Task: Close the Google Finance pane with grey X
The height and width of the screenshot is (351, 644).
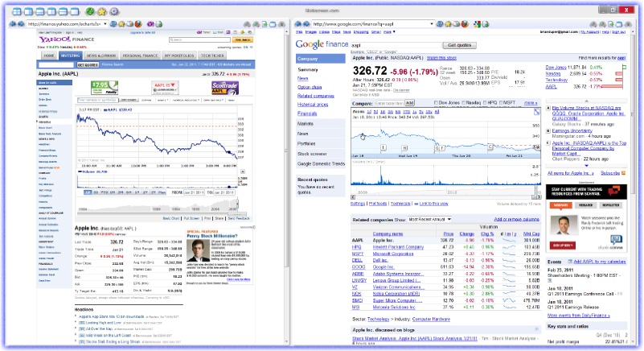Action: coord(628,25)
